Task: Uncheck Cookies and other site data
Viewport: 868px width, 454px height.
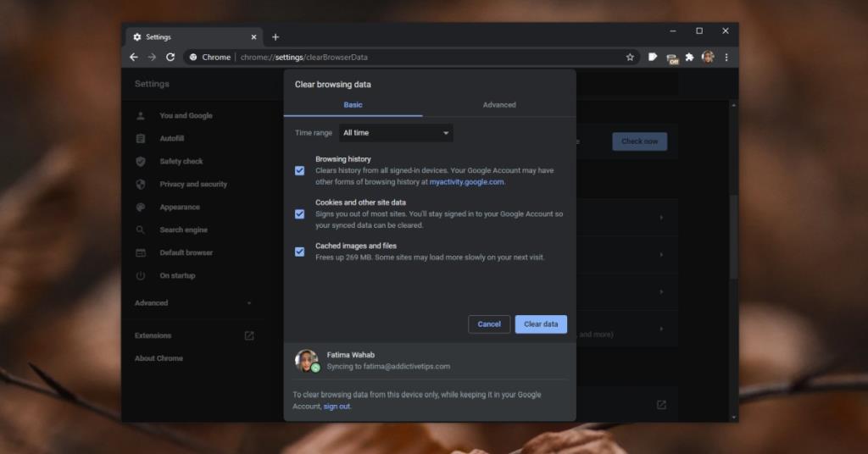Action: coord(299,214)
